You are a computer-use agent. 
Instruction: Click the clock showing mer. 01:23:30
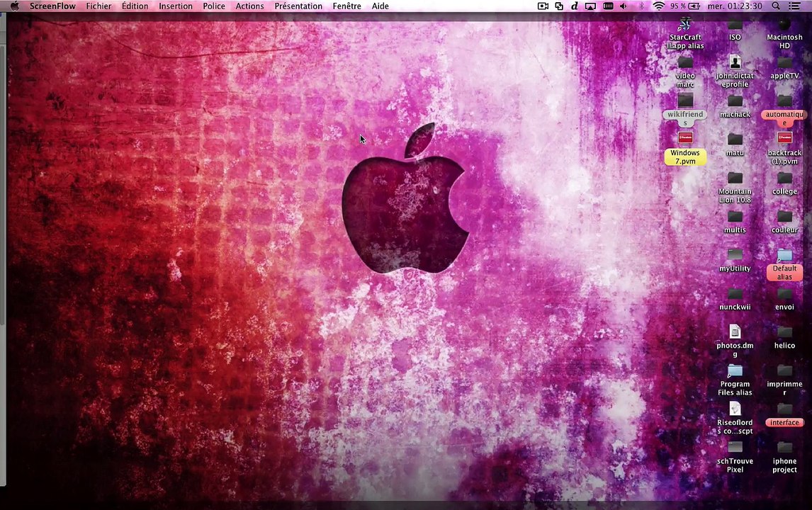[735, 6]
